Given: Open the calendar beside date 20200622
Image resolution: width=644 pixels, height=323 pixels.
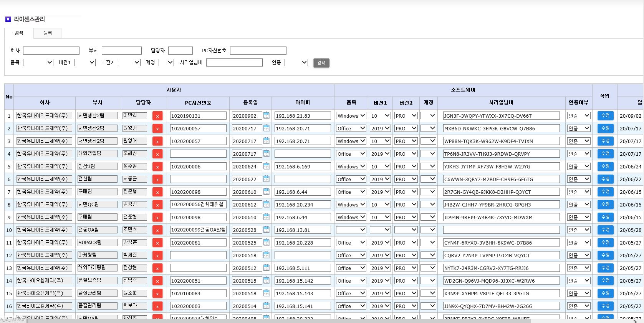Looking at the screenshot, I should [x=266, y=179].
